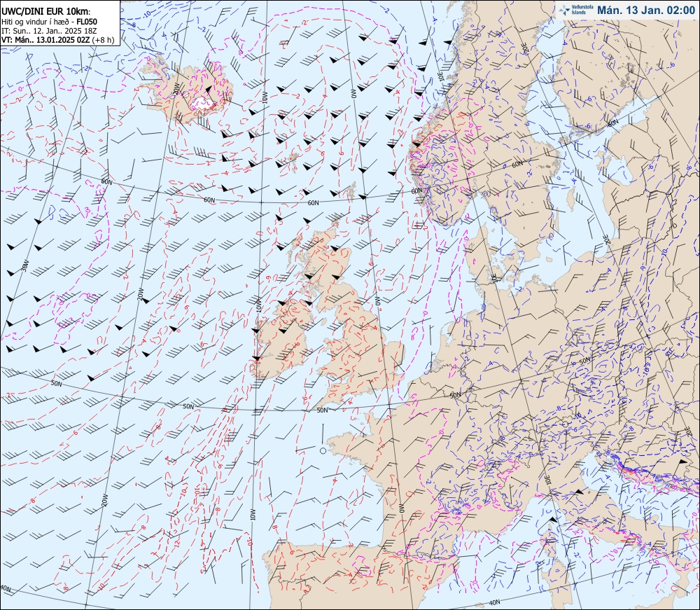
Task: Select the 'Mán. 13 Jan. 02:00' timestamp
Action: [x=646, y=11]
